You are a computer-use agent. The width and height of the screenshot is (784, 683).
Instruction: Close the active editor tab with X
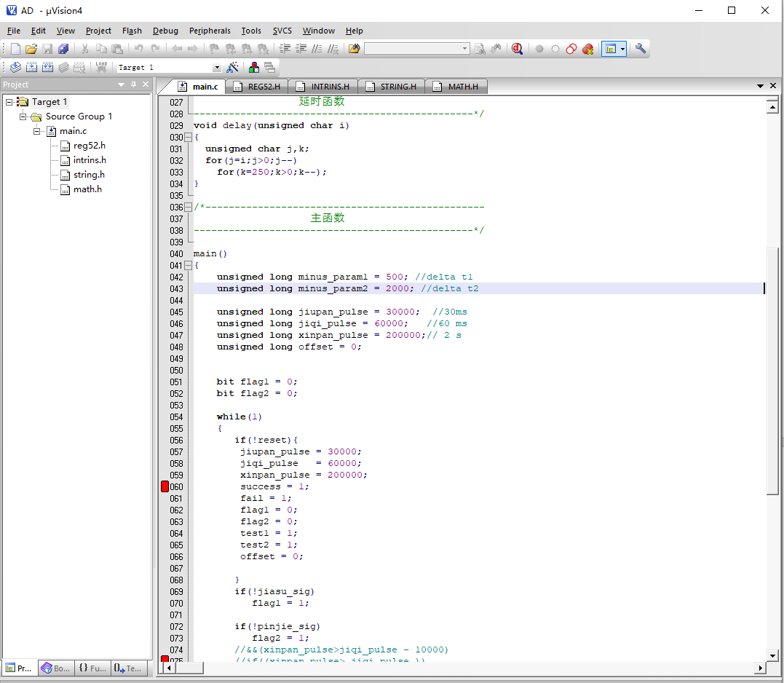[x=773, y=86]
